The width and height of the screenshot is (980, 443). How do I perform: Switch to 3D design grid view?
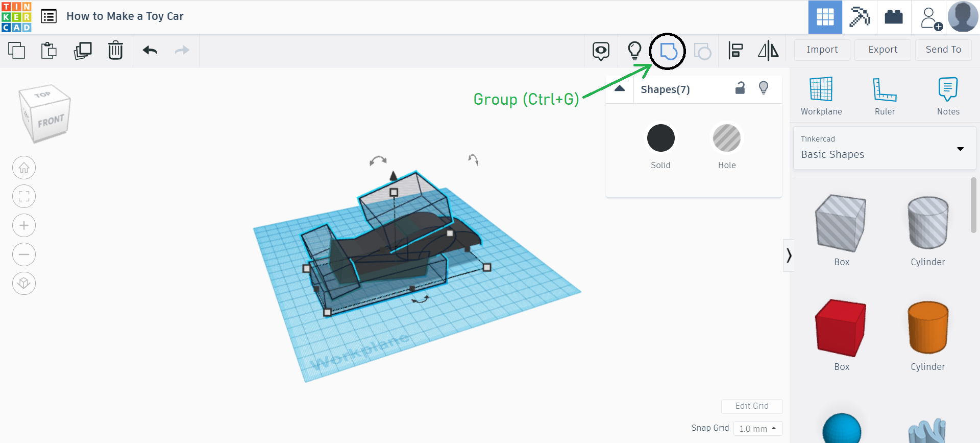[825, 17]
